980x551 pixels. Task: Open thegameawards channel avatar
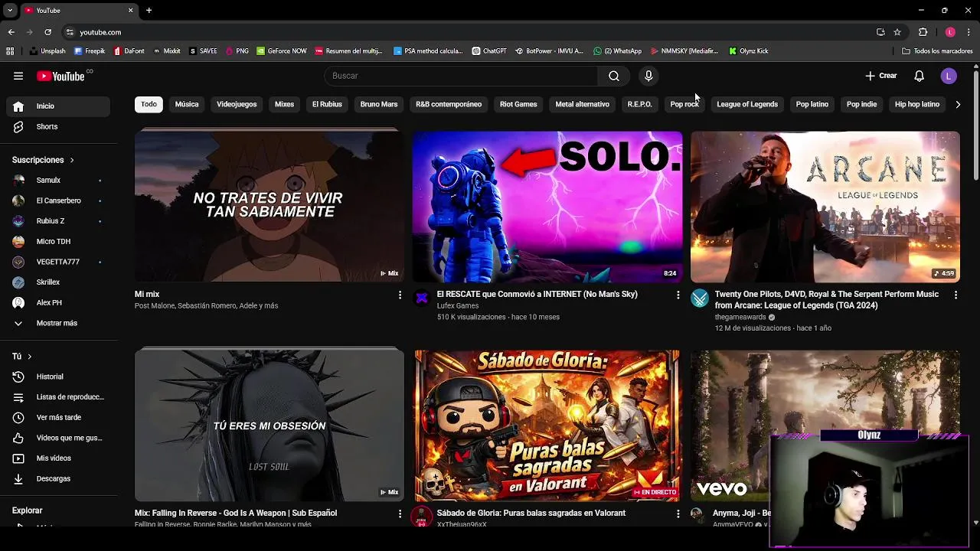[700, 298]
